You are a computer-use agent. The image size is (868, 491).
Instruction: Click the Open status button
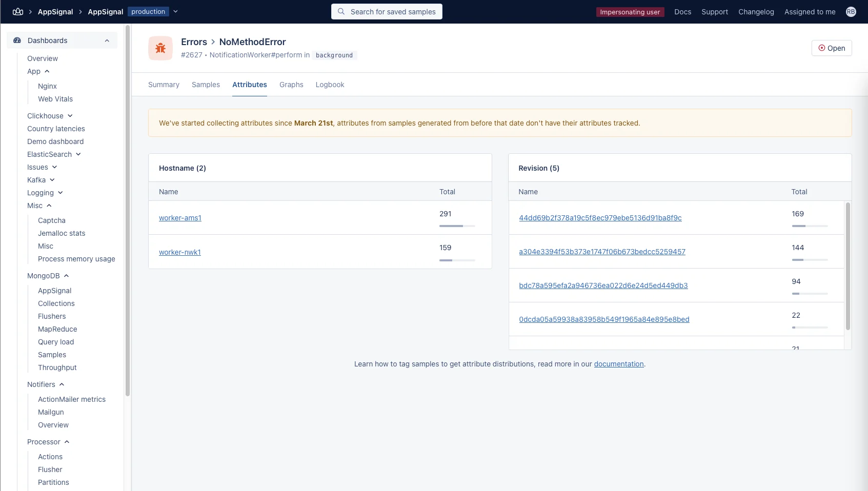click(x=832, y=48)
